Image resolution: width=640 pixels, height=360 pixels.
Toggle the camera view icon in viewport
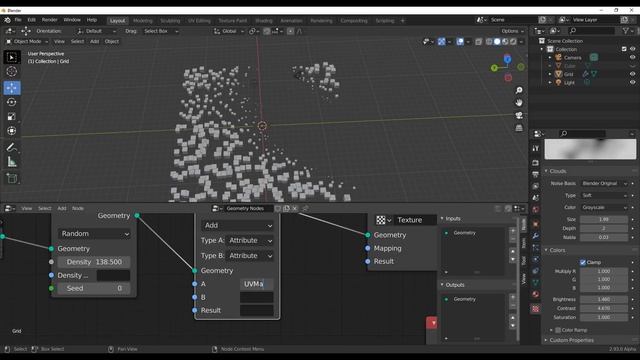point(519,116)
